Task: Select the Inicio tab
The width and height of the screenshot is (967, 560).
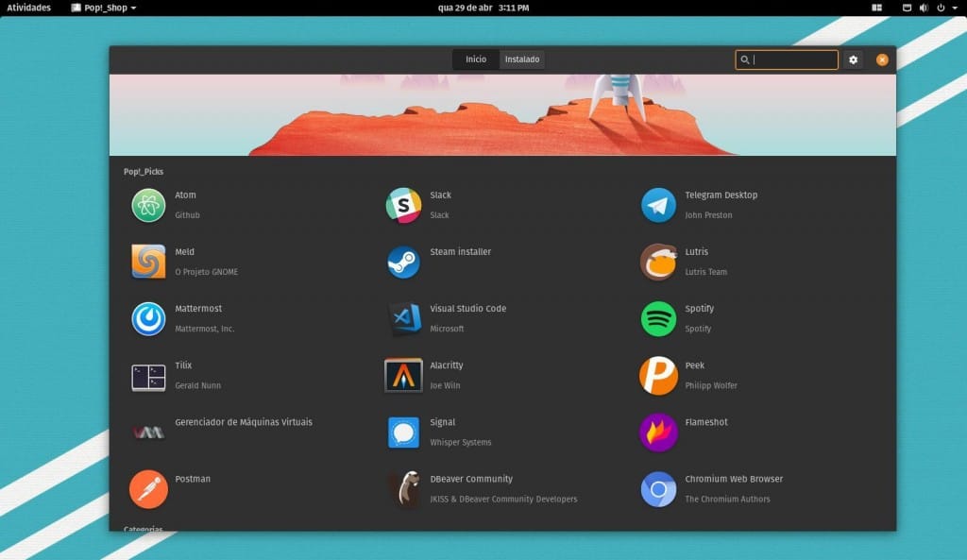Action: pos(476,59)
